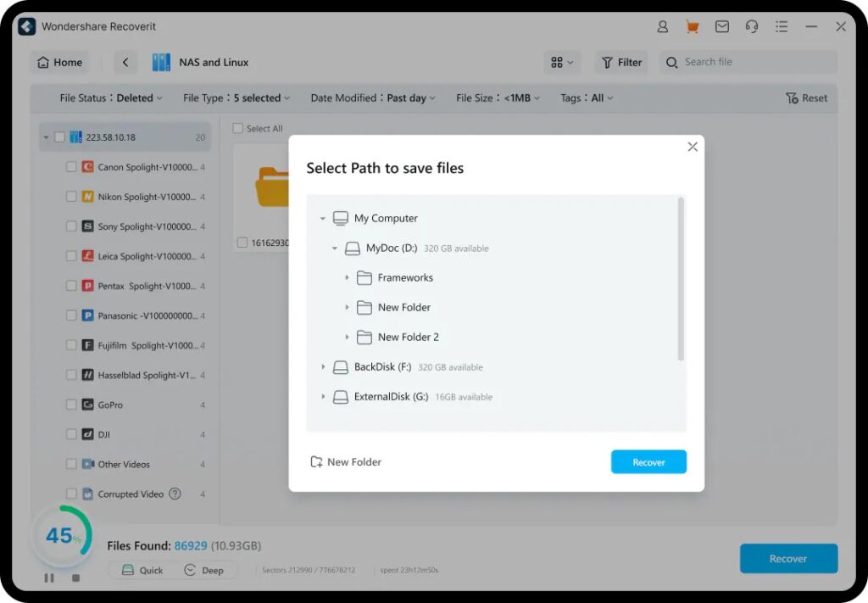Image resolution: width=868 pixels, height=603 pixels.
Task: Click the Sony brand icon
Action: tap(87, 226)
